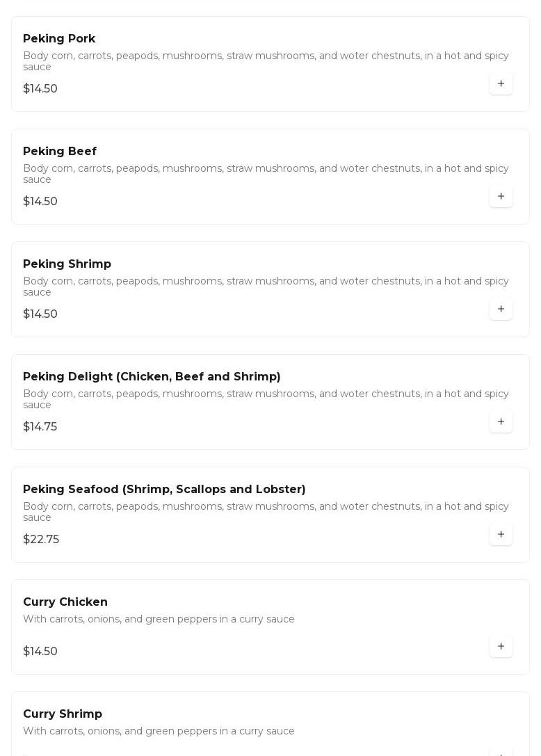The height and width of the screenshot is (756, 541).
Task: Add Peking Seafood using plus button
Action: coord(501,534)
